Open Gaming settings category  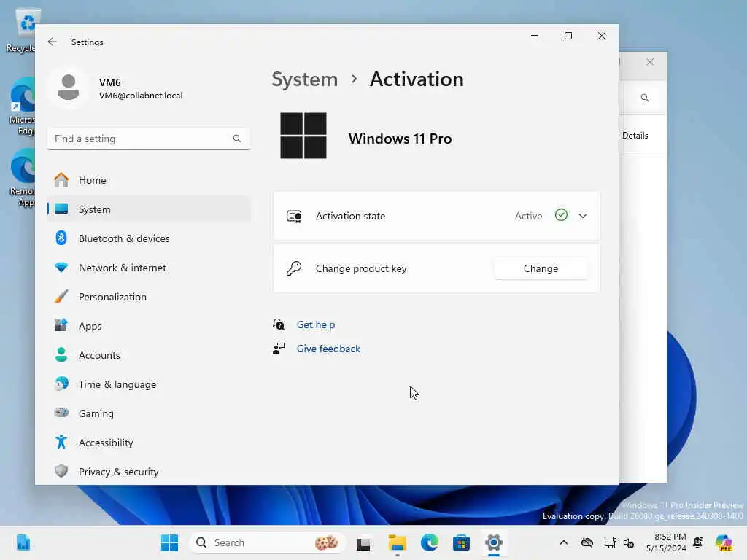(x=149, y=413)
